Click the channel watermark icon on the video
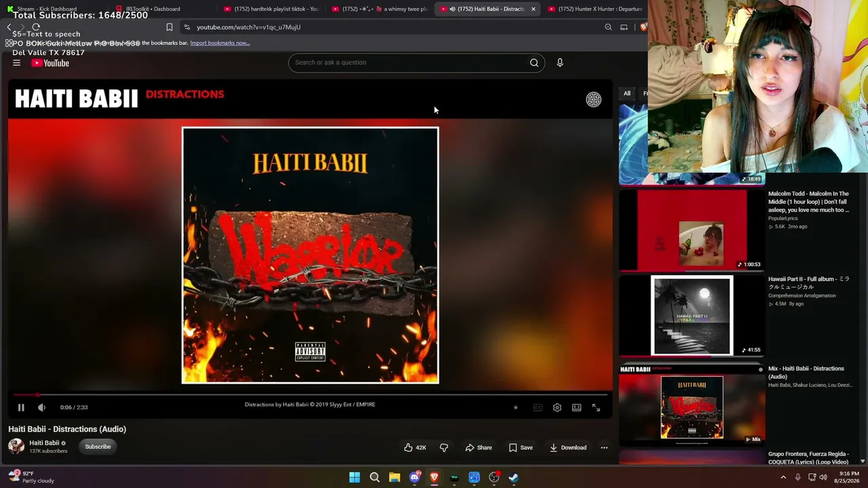 pos(593,100)
